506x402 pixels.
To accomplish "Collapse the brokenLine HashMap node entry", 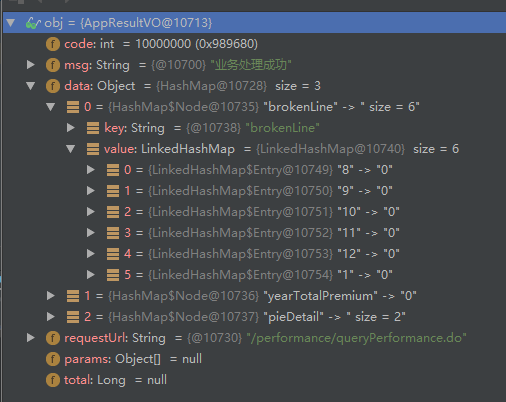I will coord(51,107).
